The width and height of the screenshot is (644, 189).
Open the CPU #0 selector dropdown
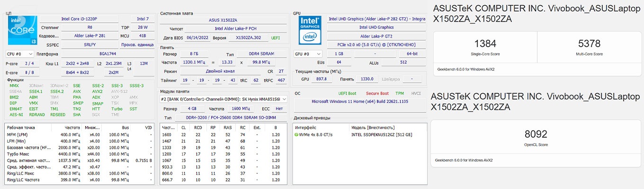pyautogui.click(x=19, y=54)
